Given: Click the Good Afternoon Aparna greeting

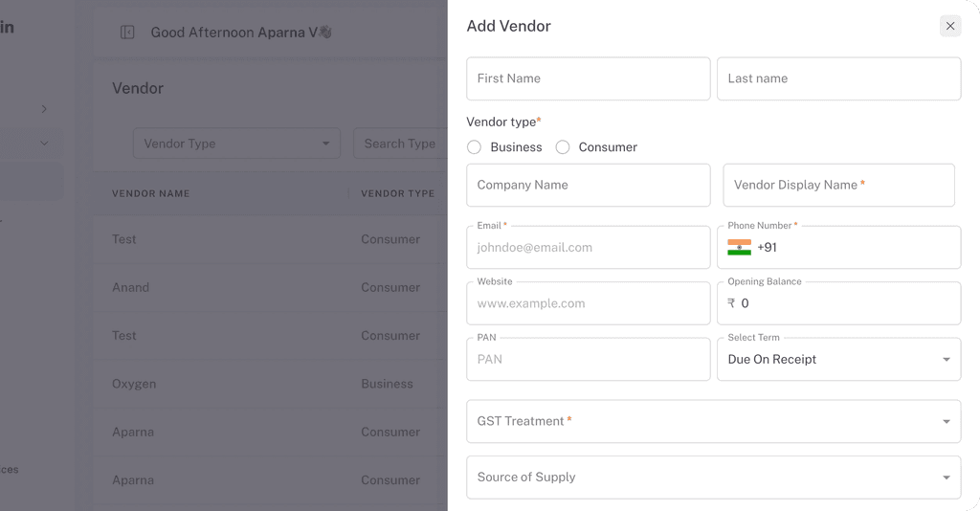Looking at the screenshot, I should 240,33.
